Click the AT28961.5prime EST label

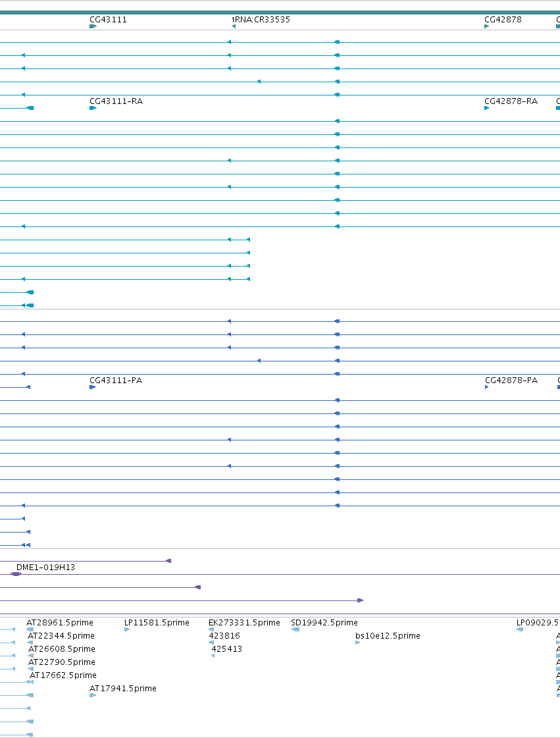pyautogui.click(x=60, y=623)
